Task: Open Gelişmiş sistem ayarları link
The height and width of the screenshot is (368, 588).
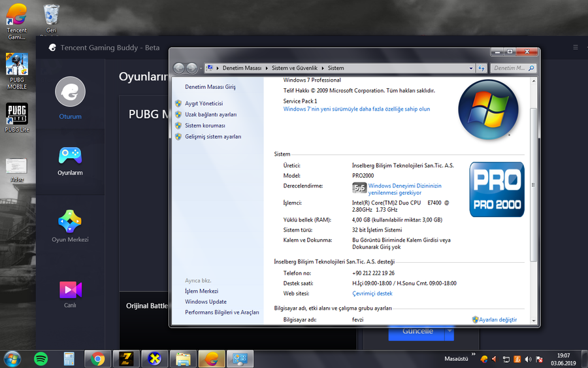Action: (x=213, y=137)
